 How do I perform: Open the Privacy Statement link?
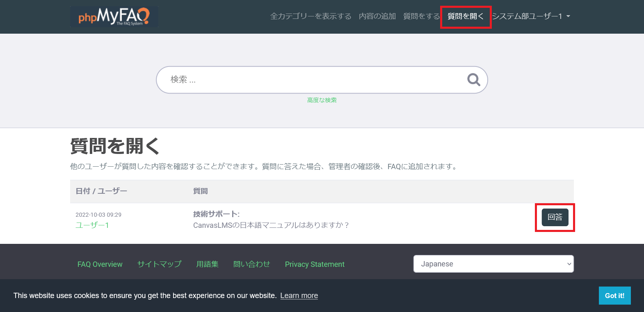pos(315,264)
